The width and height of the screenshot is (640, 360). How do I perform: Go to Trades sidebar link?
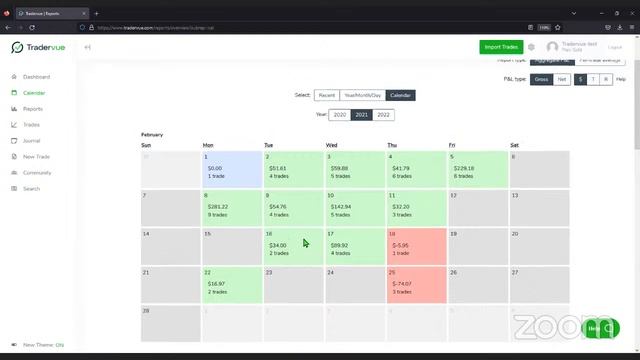point(31,124)
